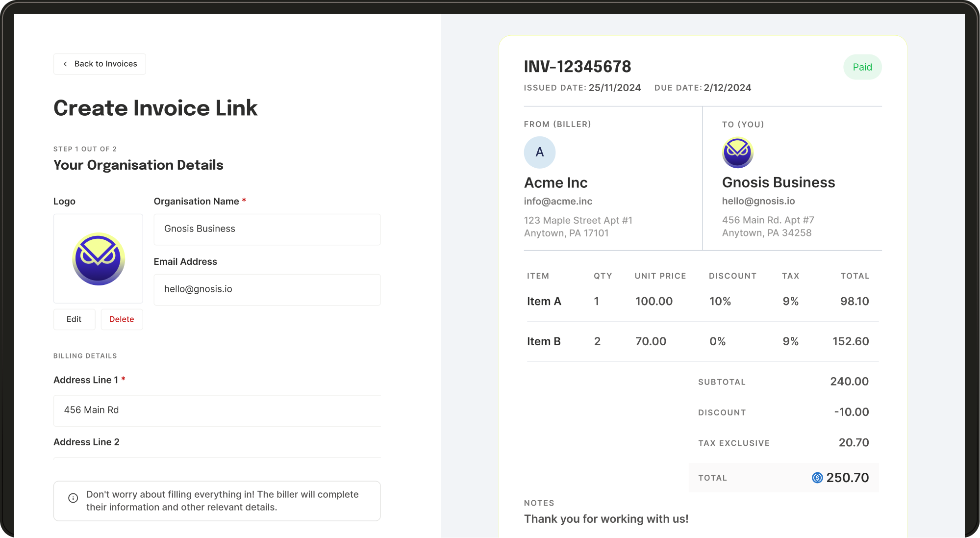Click the Address Line 1 input
This screenshot has height=538, width=980.
pyautogui.click(x=217, y=410)
